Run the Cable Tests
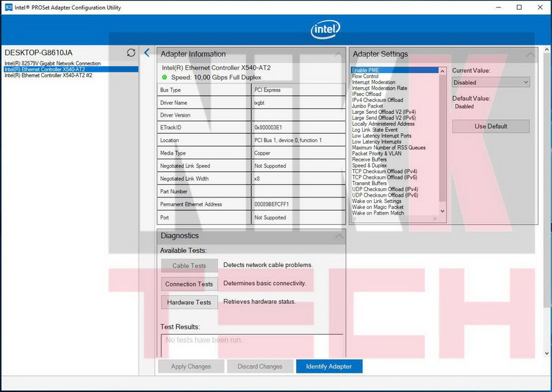552x392 pixels. pos(189,266)
